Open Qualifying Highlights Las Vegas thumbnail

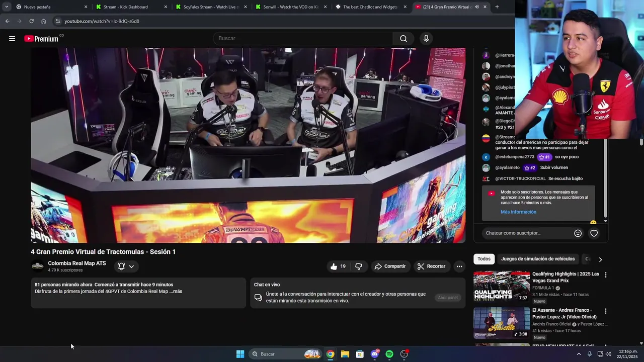502,287
